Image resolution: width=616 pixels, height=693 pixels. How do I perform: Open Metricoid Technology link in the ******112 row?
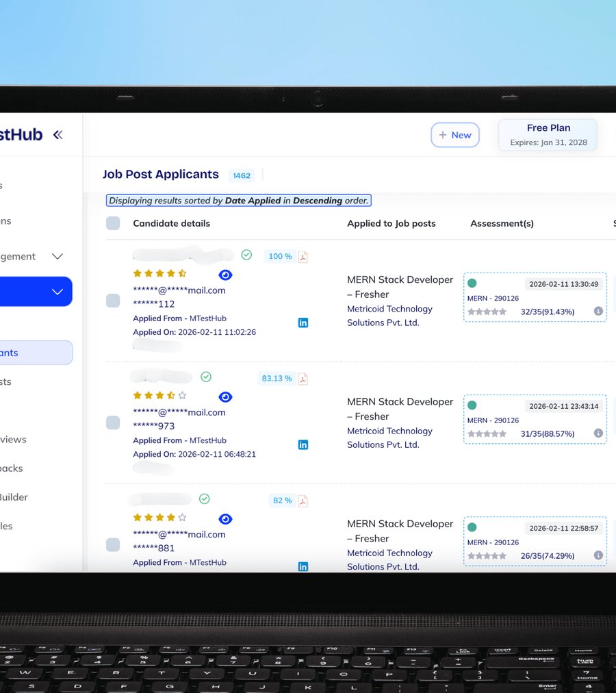click(389, 316)
